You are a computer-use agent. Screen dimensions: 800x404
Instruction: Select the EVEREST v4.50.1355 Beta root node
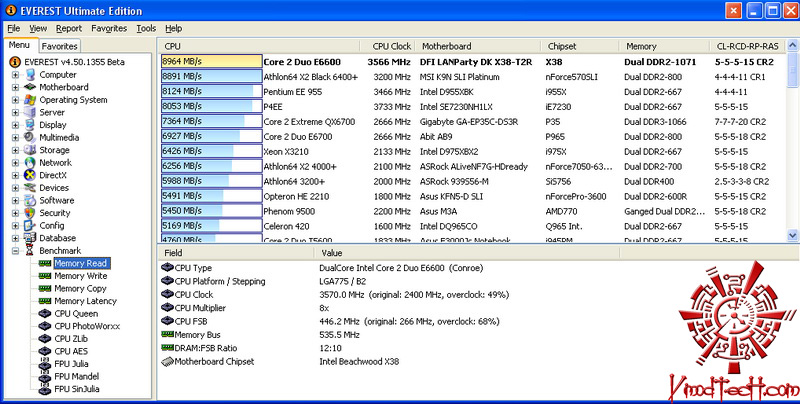74,62
